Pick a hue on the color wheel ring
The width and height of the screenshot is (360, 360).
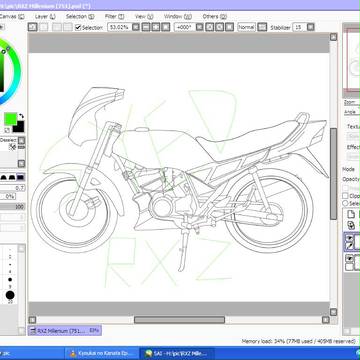tap(16, 72)
